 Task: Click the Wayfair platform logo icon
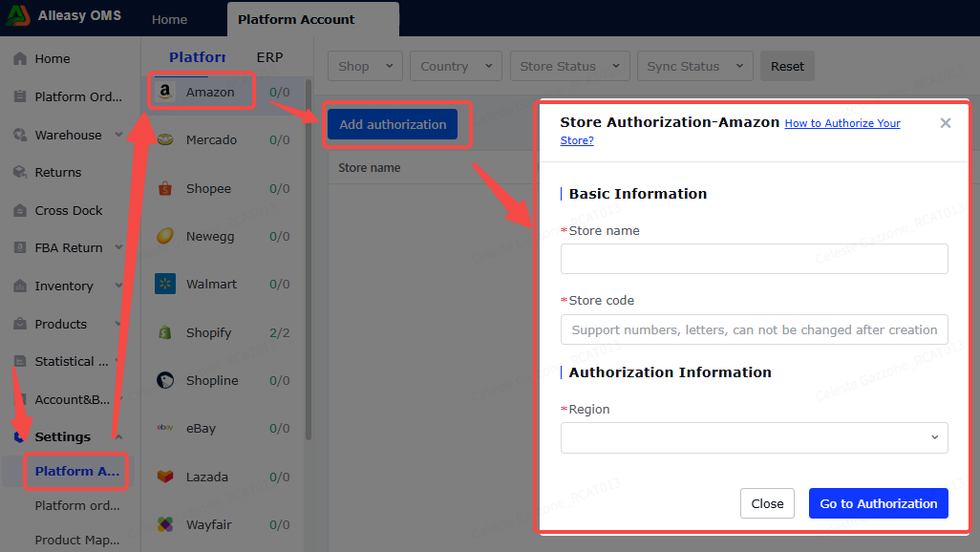[x=165, y=524]
